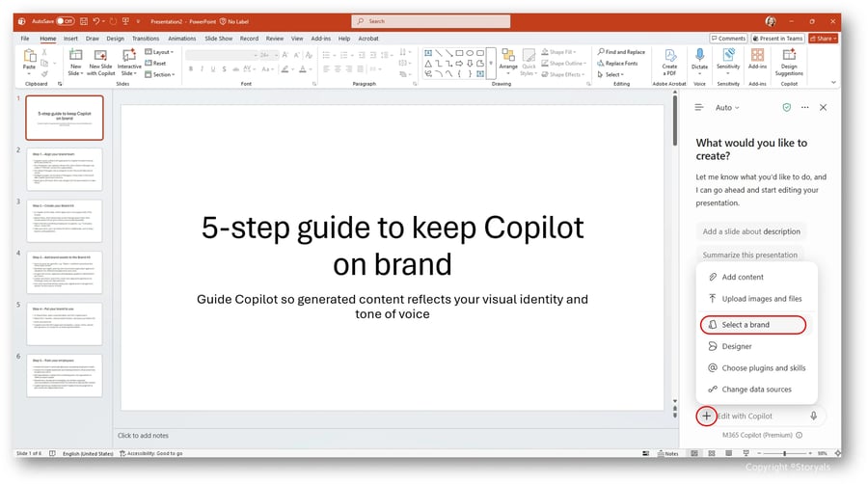
Task: Open the Slide Show tab
Action: pyautogui.click(x=219, y=39)
